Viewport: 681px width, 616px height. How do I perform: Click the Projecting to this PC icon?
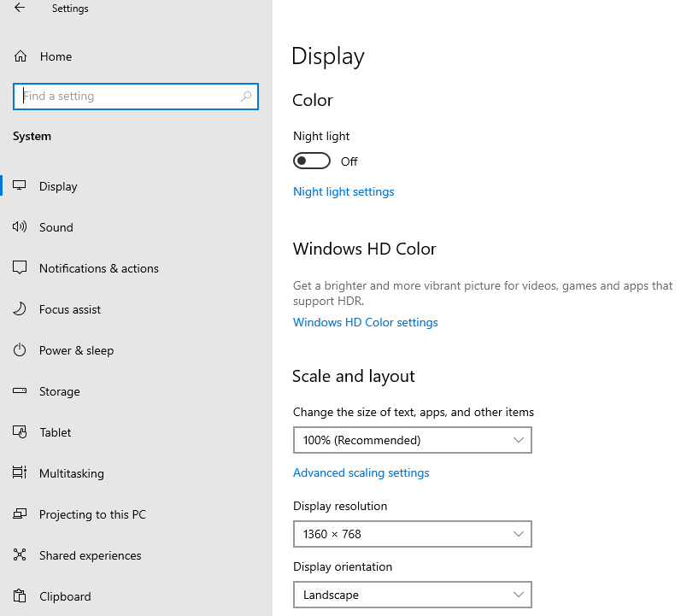click(20, 514)
